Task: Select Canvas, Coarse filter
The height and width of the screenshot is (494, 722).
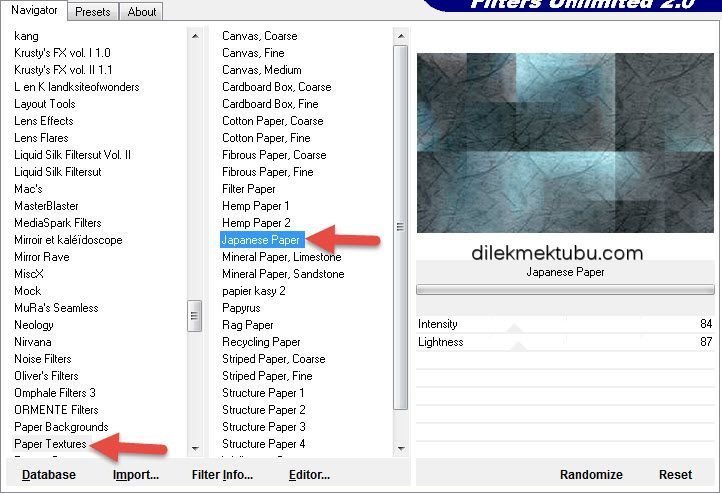Action: [259, 36]
